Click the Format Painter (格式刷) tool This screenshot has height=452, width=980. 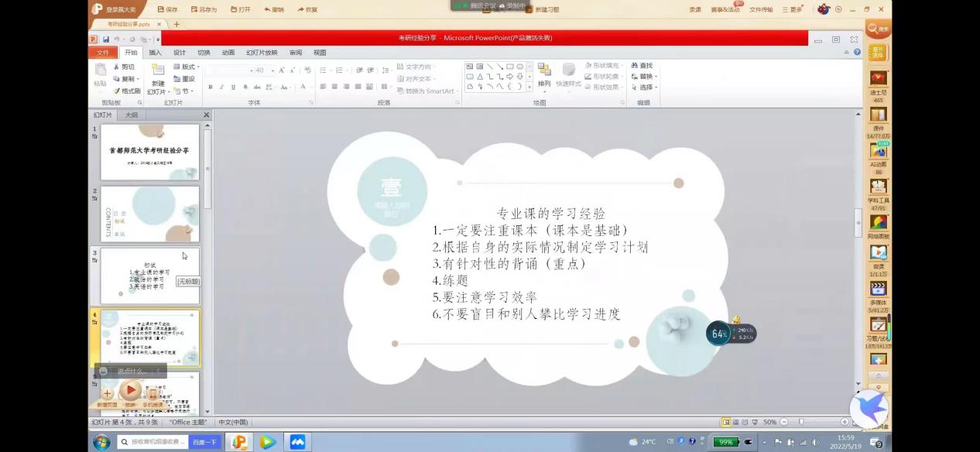click(x=127, y=91)
